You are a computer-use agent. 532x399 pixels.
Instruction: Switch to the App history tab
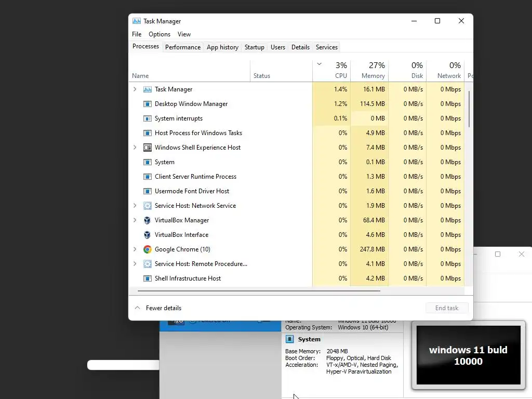coord(222,47)
